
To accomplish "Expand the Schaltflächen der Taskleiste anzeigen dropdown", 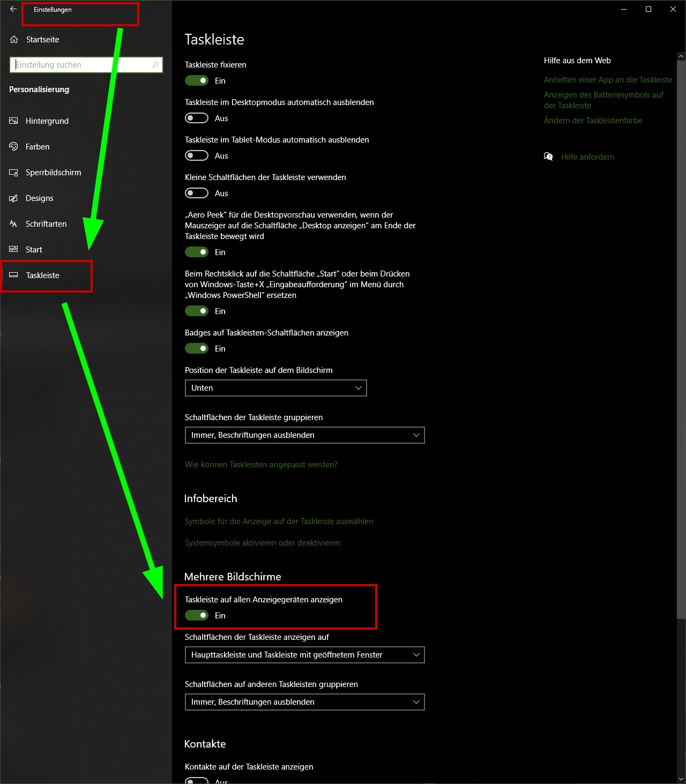I will tap(304, 655).
